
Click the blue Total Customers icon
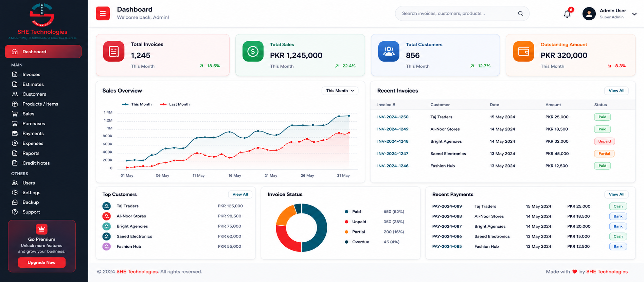(389, 51)
